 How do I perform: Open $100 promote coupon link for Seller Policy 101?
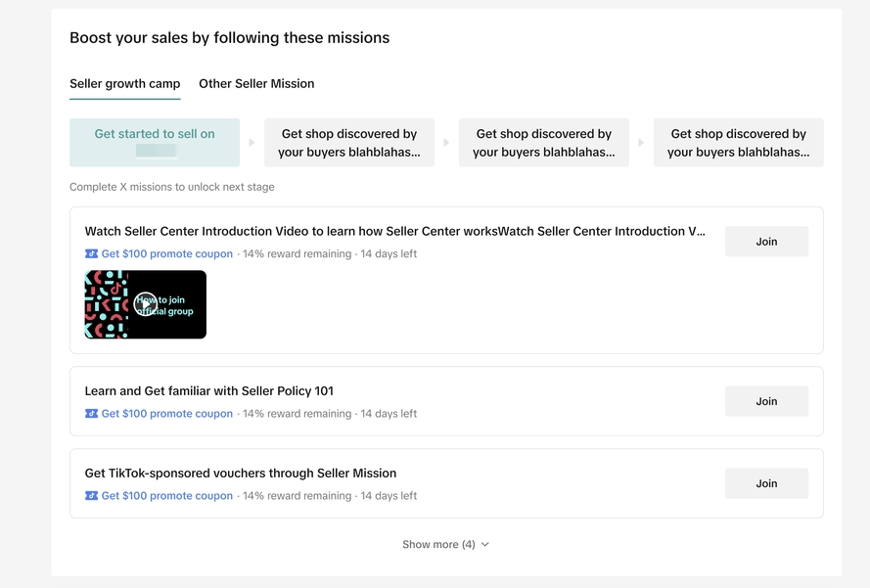[166, 414]
